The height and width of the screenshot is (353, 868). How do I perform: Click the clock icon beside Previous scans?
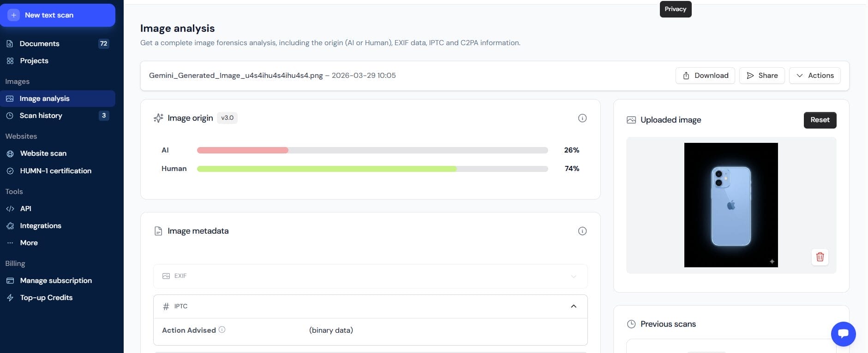point(631,324)
